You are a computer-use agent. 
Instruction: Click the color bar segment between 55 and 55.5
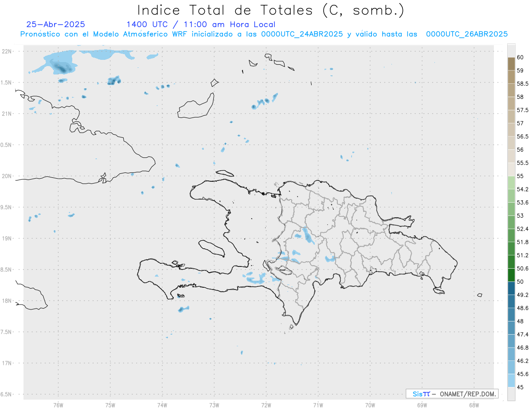pos(511,169)
